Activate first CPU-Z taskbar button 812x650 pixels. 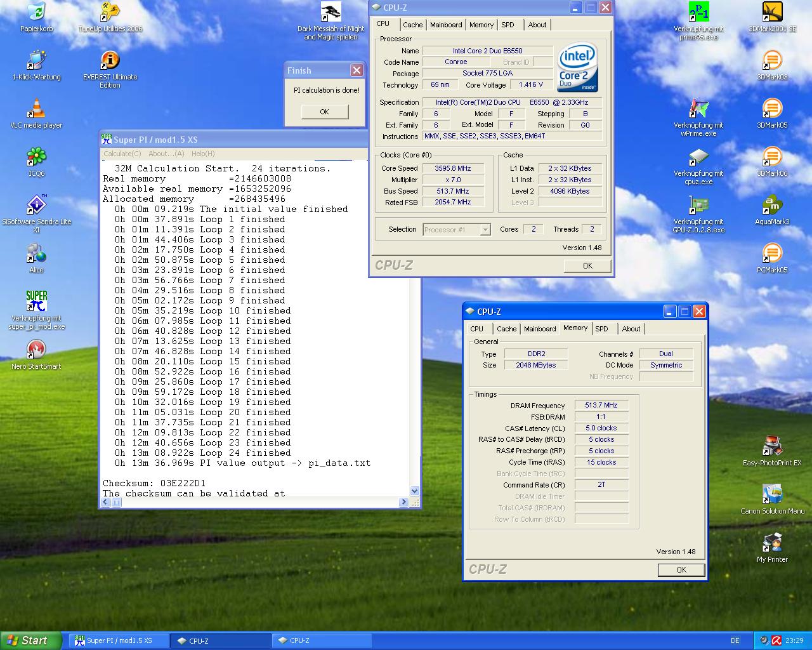(220, 641)
